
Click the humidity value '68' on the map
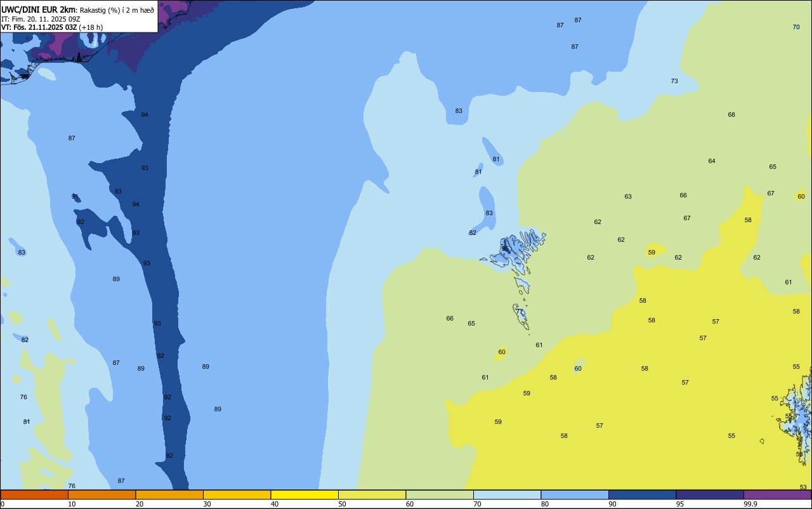[x=731, y=115]
